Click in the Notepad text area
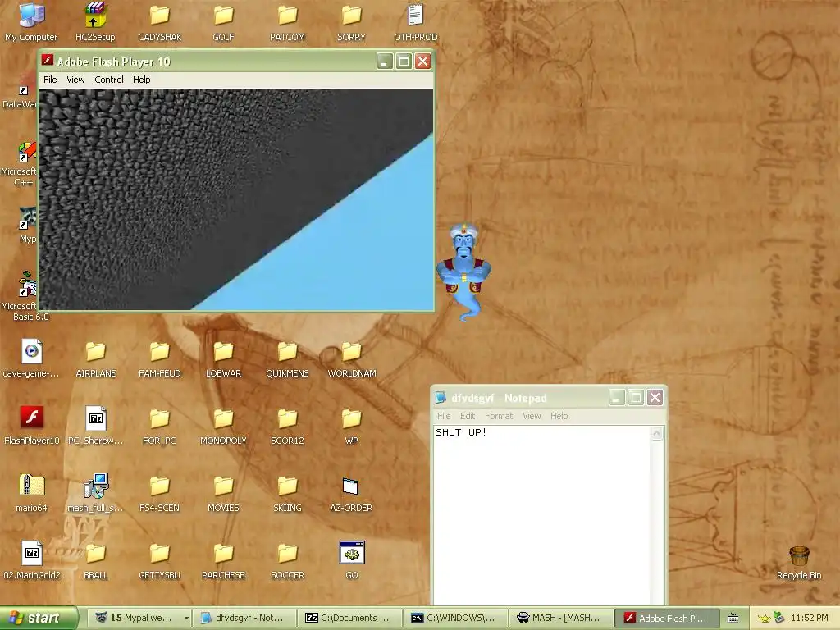The width and height of the screenshot is (840, 630). click(x=541, y=515)
